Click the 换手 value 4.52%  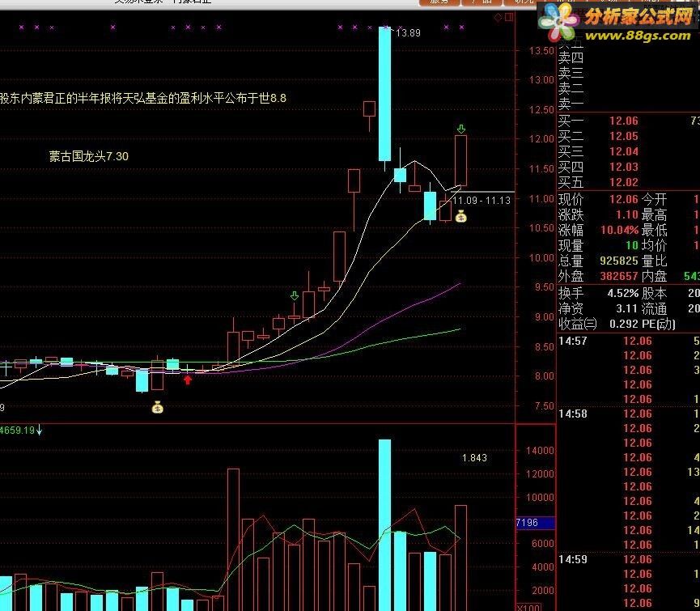623,293
